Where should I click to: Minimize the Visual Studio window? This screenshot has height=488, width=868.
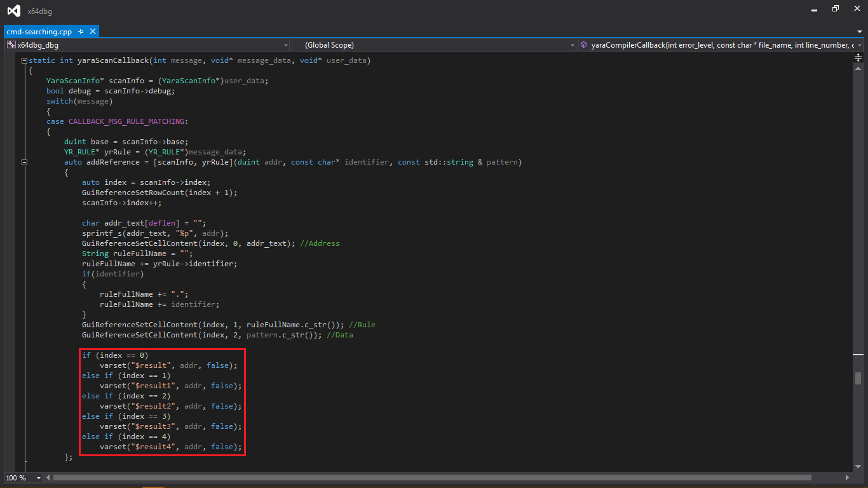(x=815, y=9)
